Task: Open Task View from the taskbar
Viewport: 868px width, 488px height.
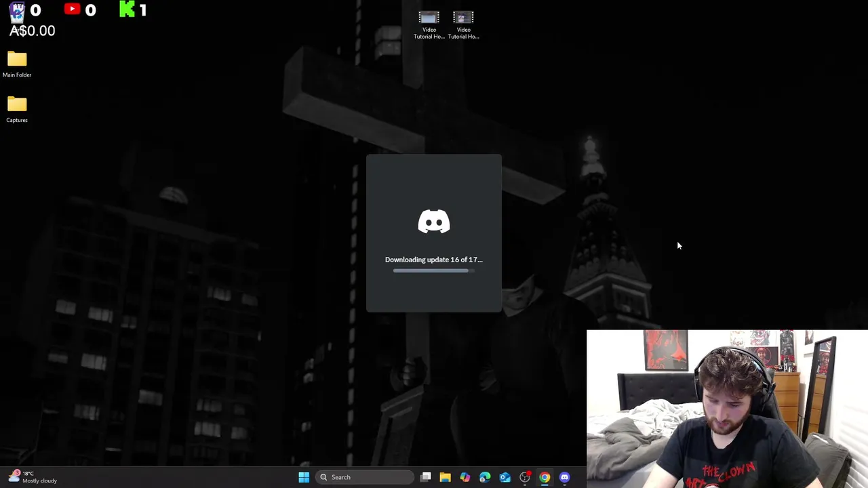Action: click(x=426, y=477)
